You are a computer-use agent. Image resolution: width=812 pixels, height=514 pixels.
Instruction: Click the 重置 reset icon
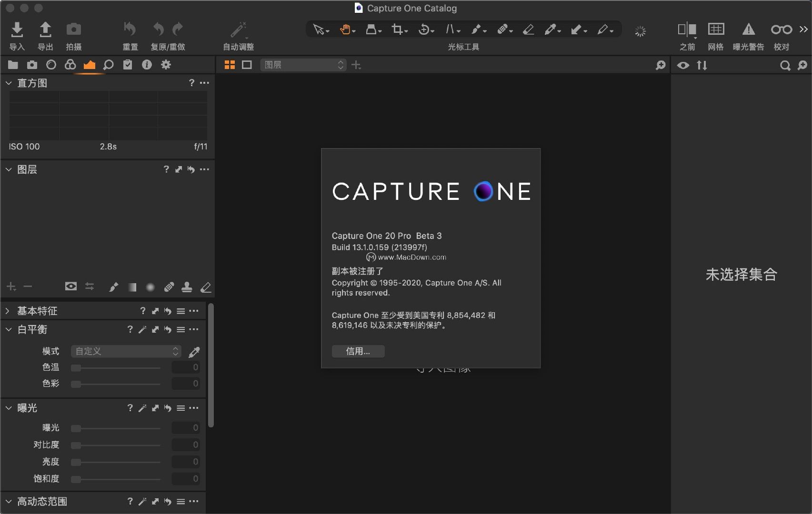[130, 30]
